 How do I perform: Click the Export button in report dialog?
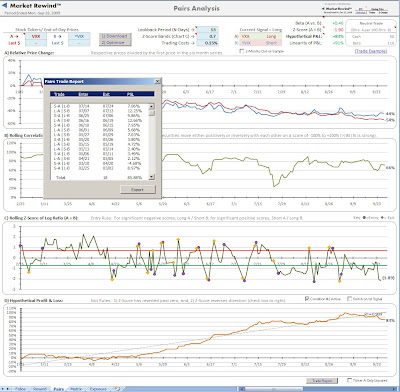tap(138, 189)
